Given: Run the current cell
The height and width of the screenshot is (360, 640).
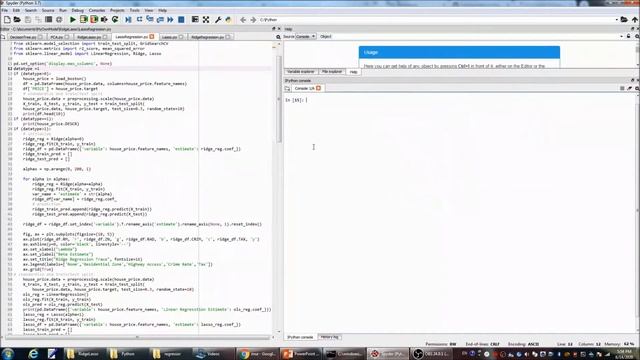Looking at the screenshot, I should (x=84, y=20).
